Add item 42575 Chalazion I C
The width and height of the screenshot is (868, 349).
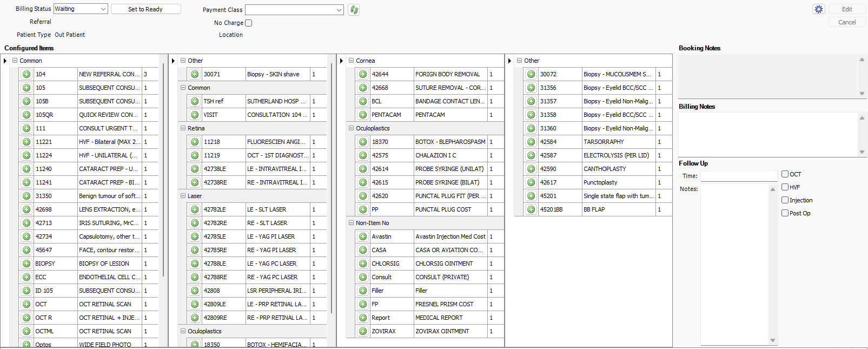point(363,155)
